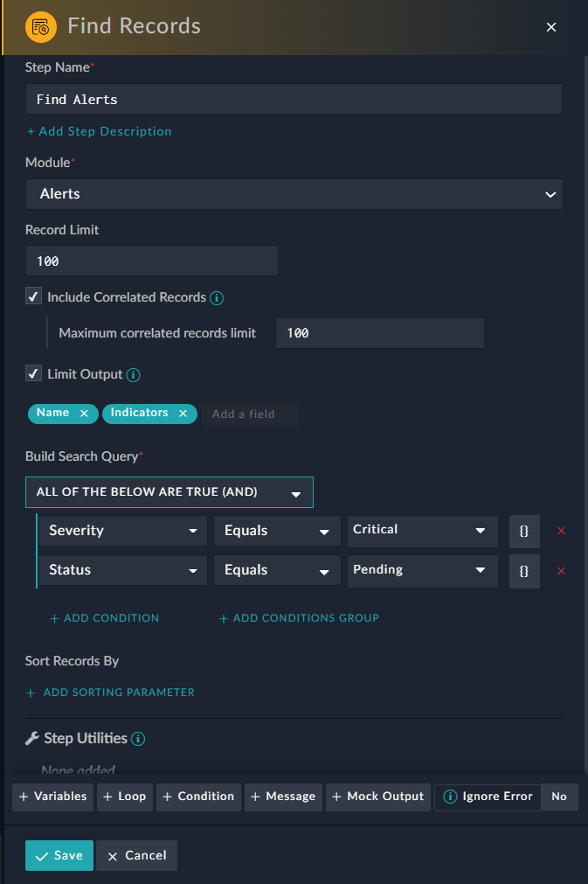The image size is (588, 884).
Task: Click the Record Limit input field
Action: (152, 261)
